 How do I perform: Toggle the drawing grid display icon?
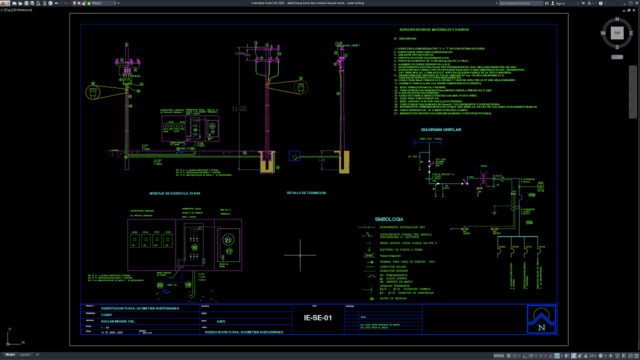click(x=509, y=356)
